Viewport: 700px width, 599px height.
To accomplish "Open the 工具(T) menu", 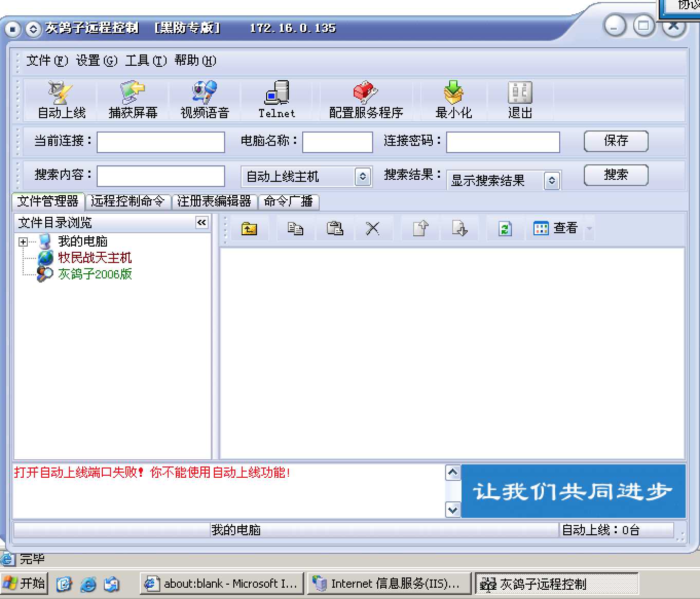I will pyautogui.click(x=146, y=61).
